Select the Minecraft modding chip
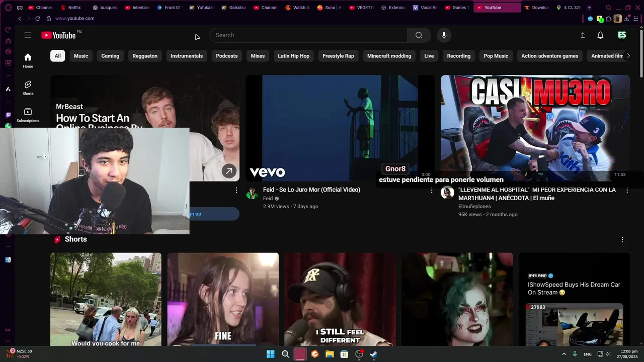Screen dimensions: 644x362 point(389,56)
